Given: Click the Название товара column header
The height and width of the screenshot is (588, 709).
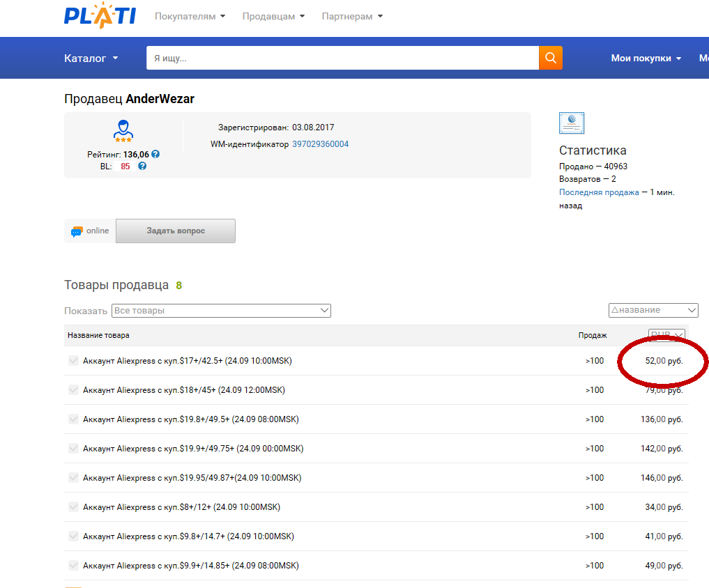Looking at the screenshot, I should pos(98,335).
